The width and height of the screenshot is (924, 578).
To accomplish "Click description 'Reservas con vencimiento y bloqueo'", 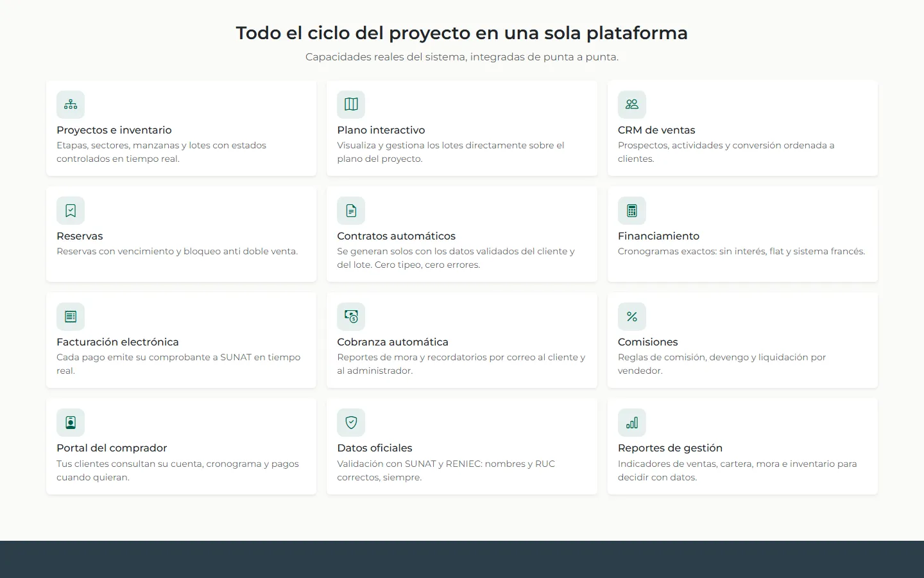I will (177, 251).
